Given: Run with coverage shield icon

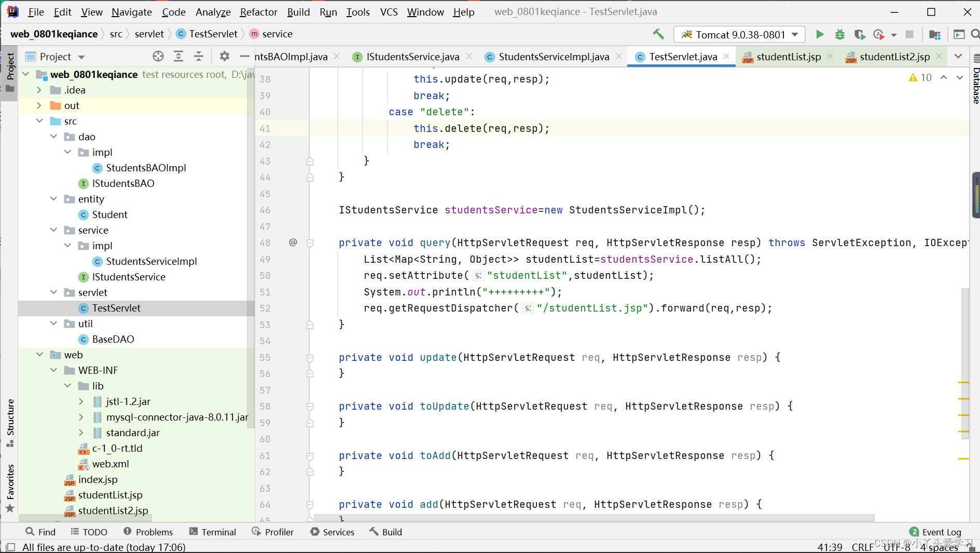Looking at the screenshot, I should [x=860, y=34].
